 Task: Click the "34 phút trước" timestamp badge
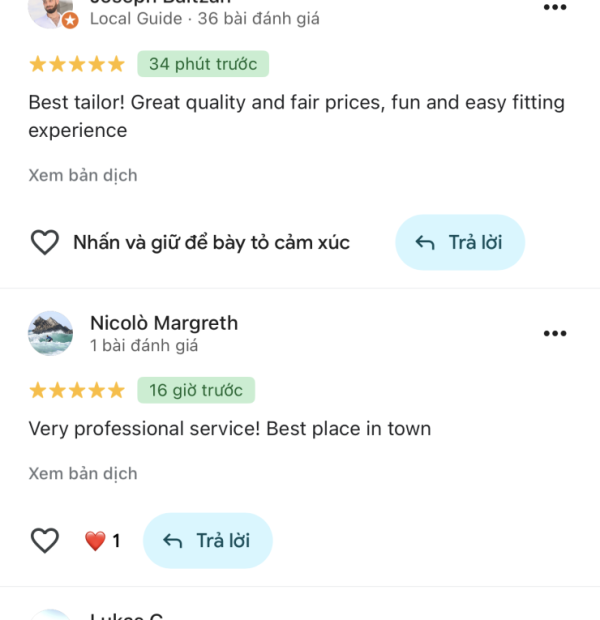pyautogui.click(x=203, y=64)
